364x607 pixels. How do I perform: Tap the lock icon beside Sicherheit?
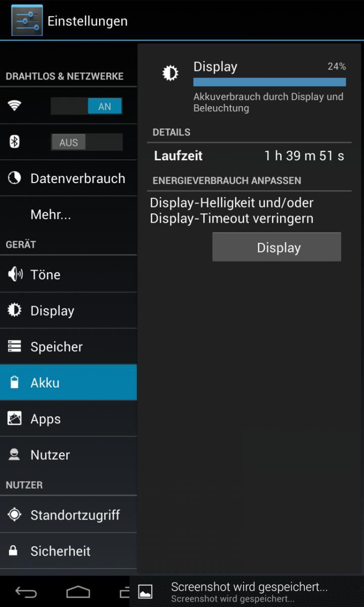[x=14, y=550]
